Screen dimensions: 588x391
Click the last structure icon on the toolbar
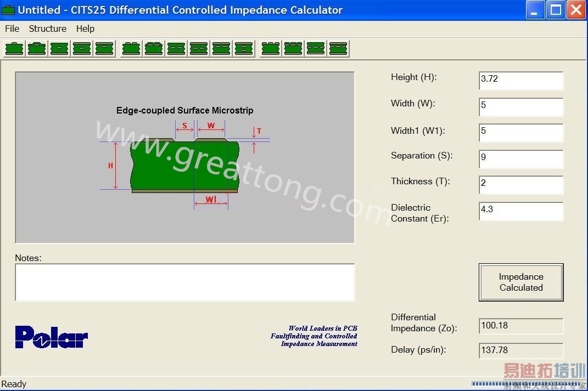tap(338, 49)
